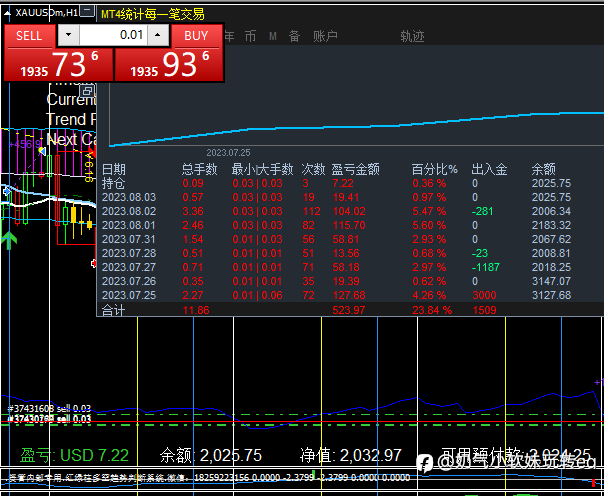Click the 余额: 2,025.75 readout

(211, 455)
